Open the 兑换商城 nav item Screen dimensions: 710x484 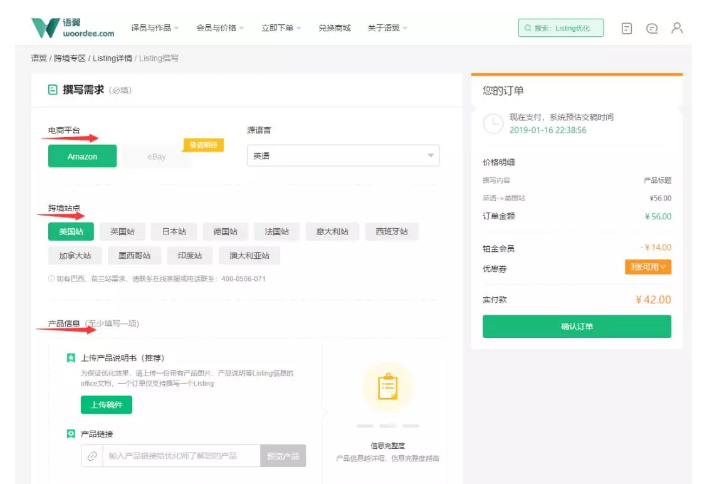334,28
